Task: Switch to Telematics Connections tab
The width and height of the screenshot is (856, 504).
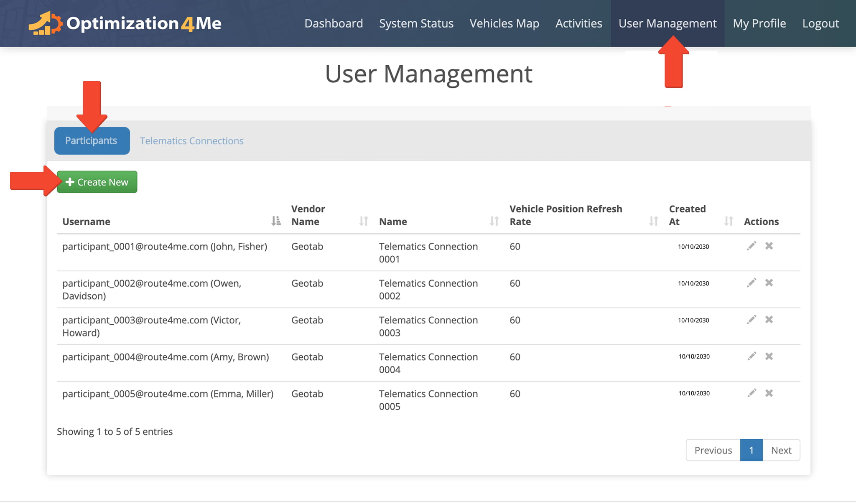Action: pyautogui.click(x=191, y=141)
